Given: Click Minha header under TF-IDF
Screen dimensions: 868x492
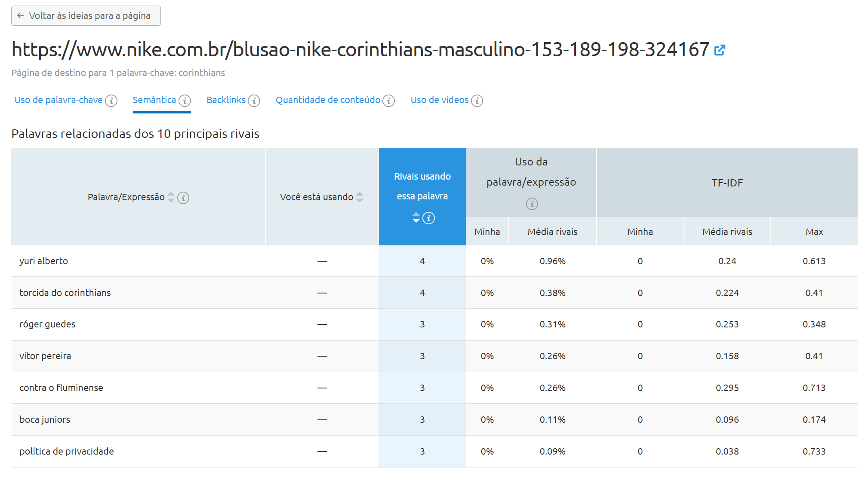Looking at the screenshot, I should point(640,232).
